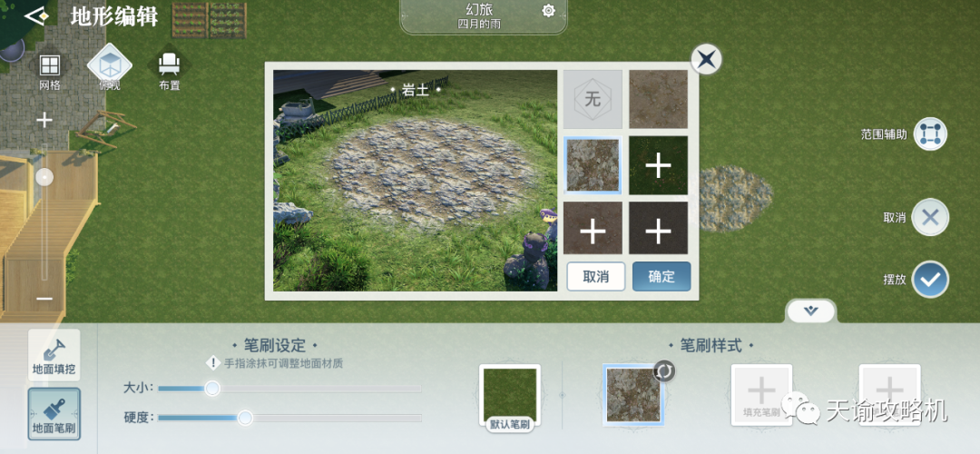This screenshot has width=980, height=454.
Task: Close the texture picker popup with X
Action: click(706, 60)
